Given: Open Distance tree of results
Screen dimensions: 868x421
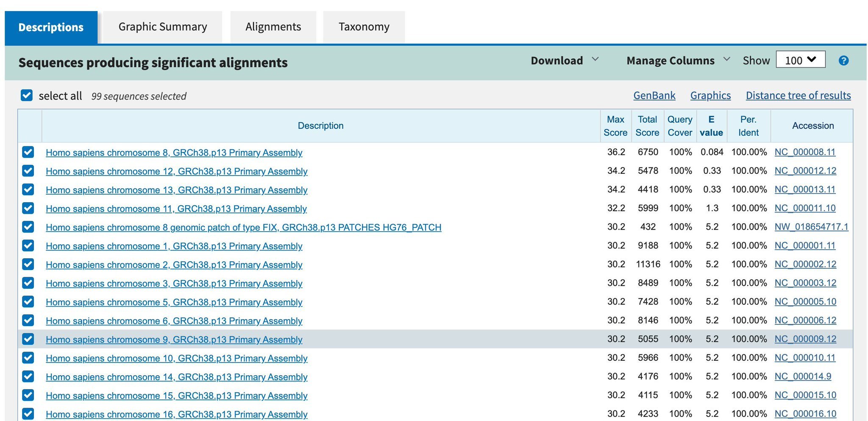Looking at the screenshot, I should click(798, 95).
